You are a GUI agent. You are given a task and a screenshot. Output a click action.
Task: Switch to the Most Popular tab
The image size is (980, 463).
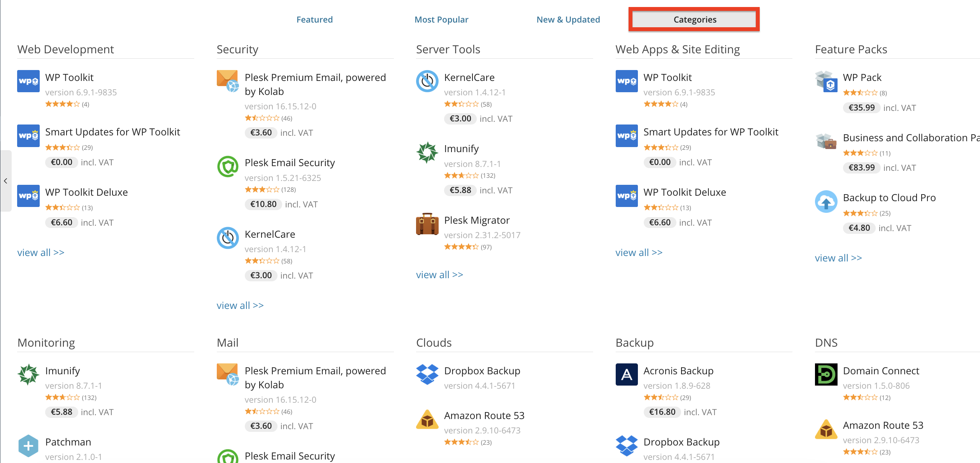(x=441, y=19)
